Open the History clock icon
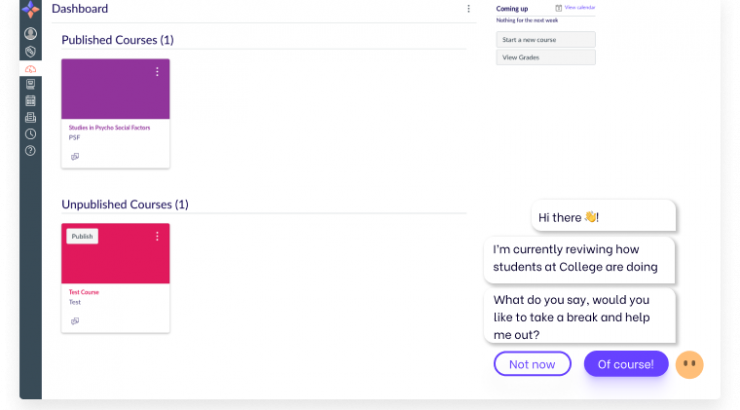Image resolution: width=740 pixels, height=410 pixels. click(30, 134)
